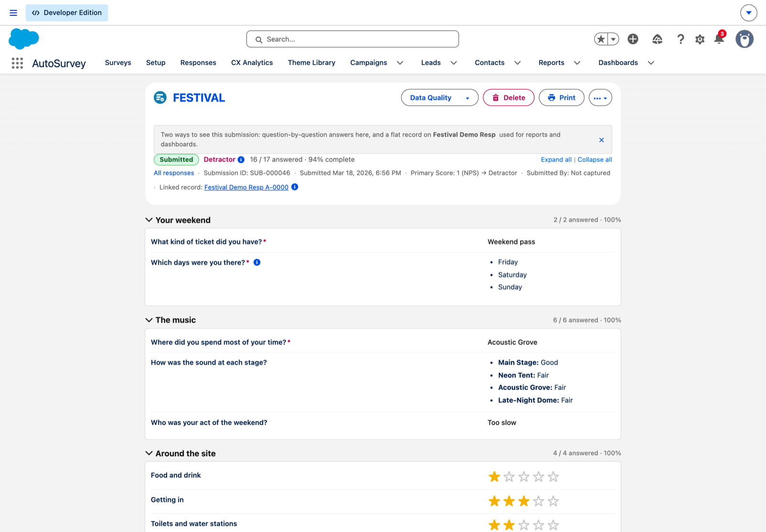Click fourth star of Getting in rating

[539, 501]
